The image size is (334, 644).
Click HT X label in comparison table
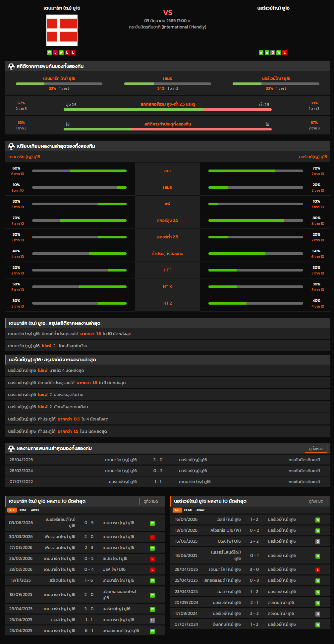pyautogui.click(x=167, y=287)
